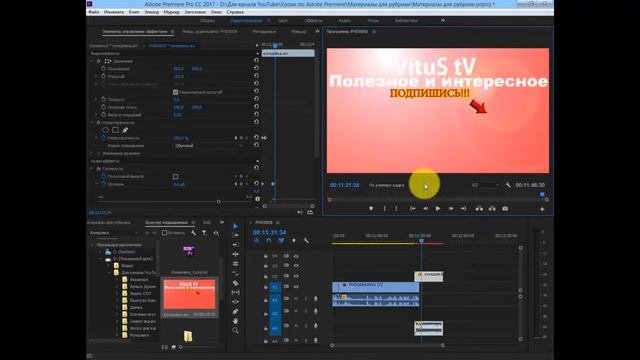Screen dimensions: 640x360
Task: Collapse the Opacity effect section
Action: pyautogui.click(x=92, y=122)
